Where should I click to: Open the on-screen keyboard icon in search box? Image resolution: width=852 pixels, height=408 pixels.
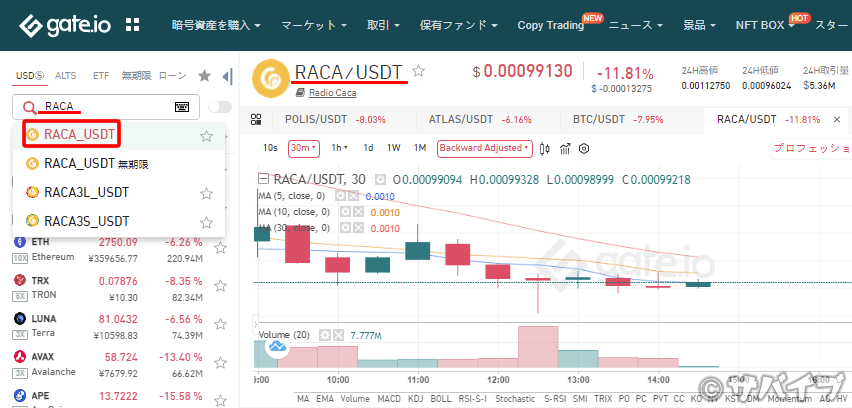(x=182, y=106)
